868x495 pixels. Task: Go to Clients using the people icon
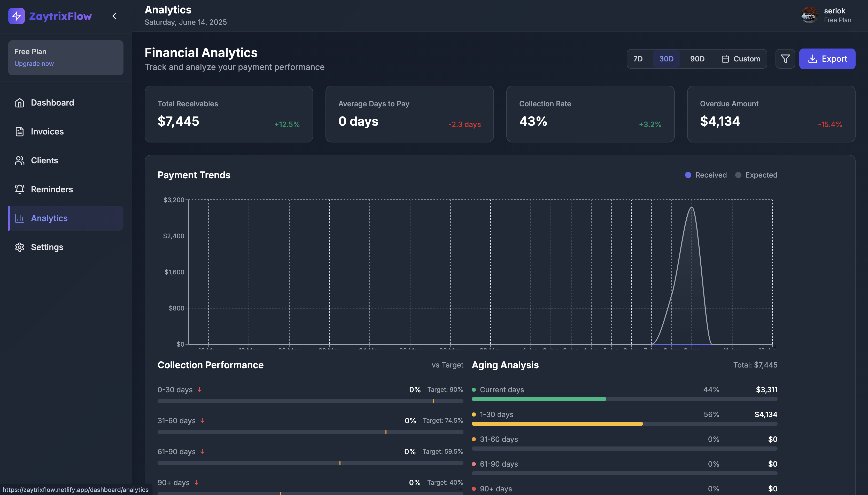point(19,161)
